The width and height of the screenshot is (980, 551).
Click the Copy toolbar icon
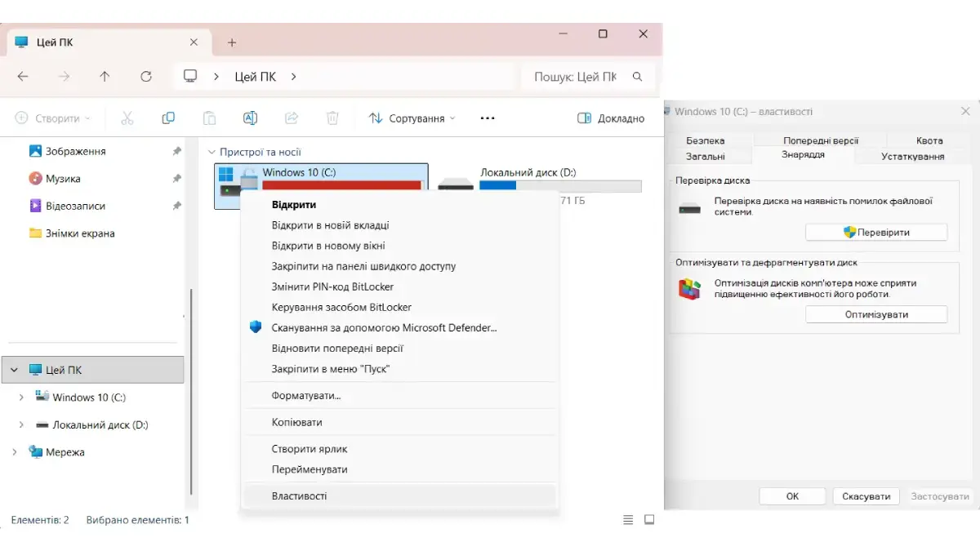click(x=168, y=118)
